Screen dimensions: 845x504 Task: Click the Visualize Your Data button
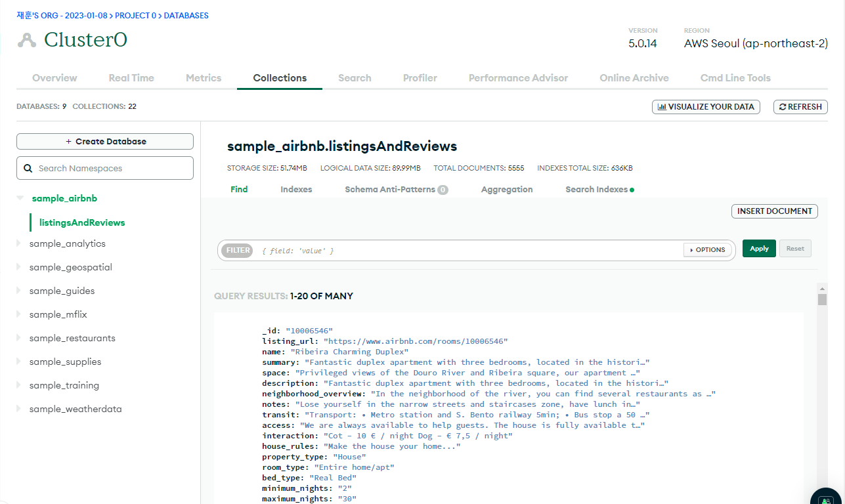click(706, 106)
